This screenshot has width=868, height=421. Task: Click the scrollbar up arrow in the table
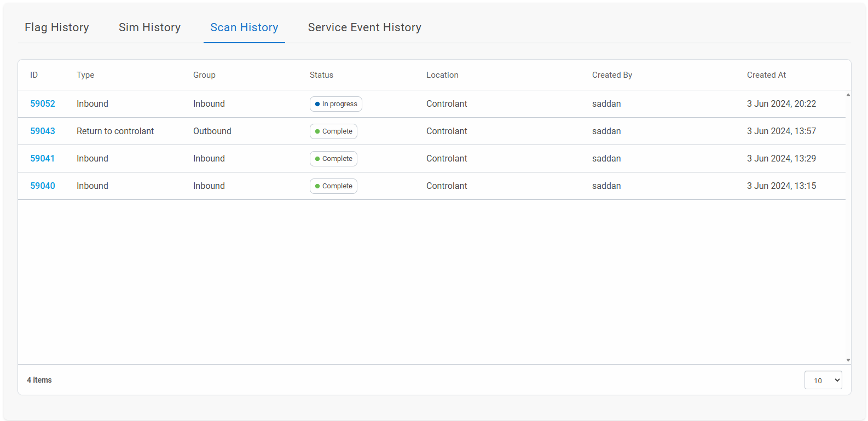tap(848, 95)
